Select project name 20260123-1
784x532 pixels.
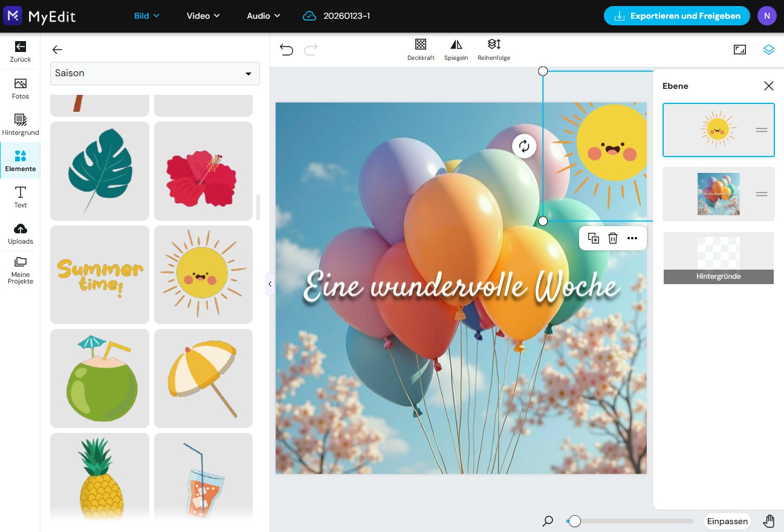tap(347, 16)
